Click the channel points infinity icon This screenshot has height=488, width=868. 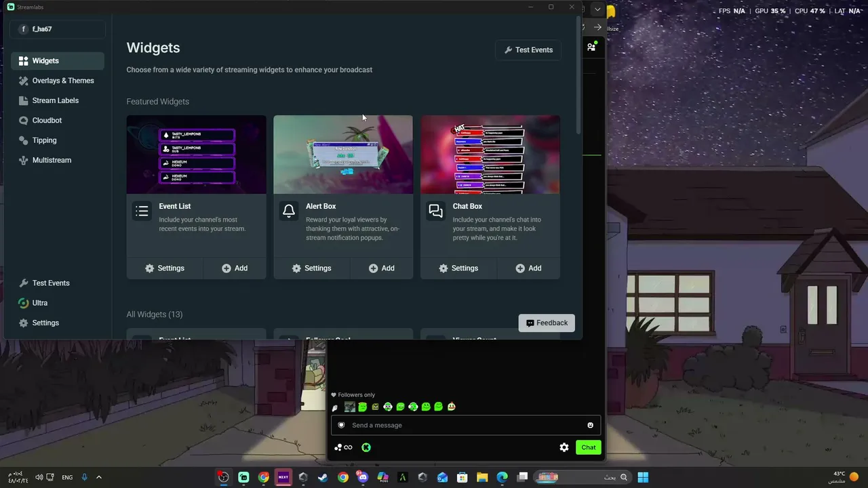[x=344, y=447]
